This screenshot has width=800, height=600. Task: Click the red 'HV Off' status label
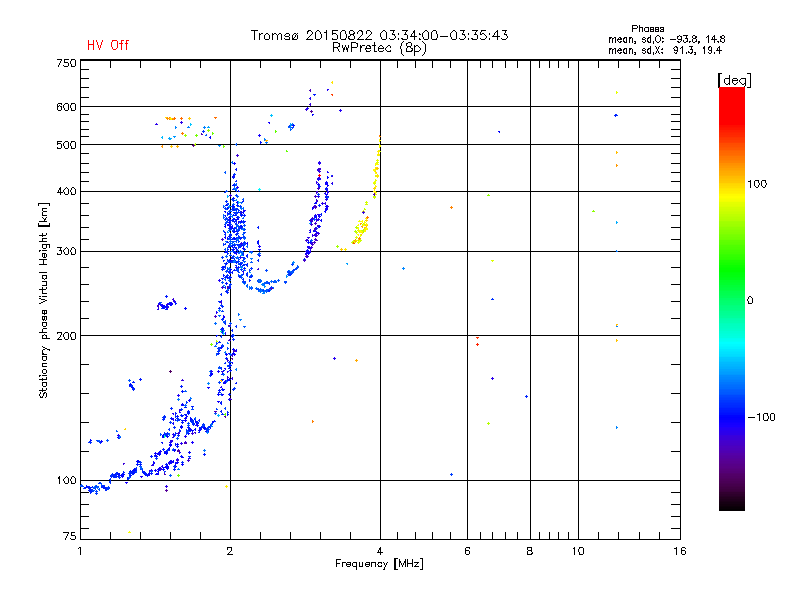108,45
